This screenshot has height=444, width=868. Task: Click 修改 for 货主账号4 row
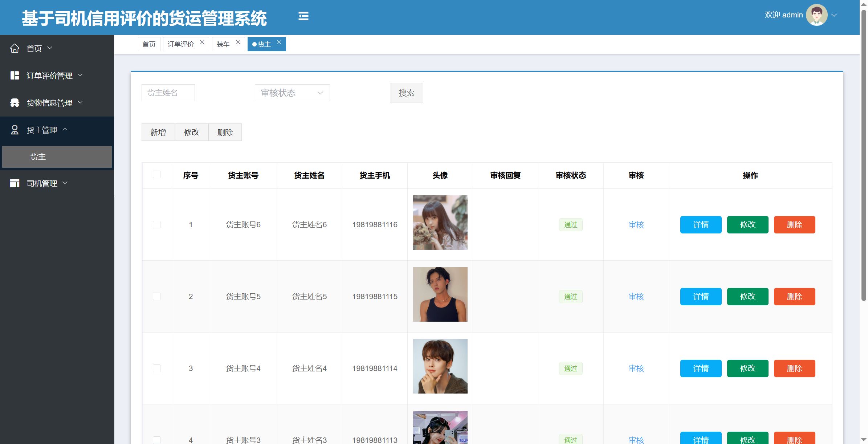pyautogui.click(x=747, y=368)
